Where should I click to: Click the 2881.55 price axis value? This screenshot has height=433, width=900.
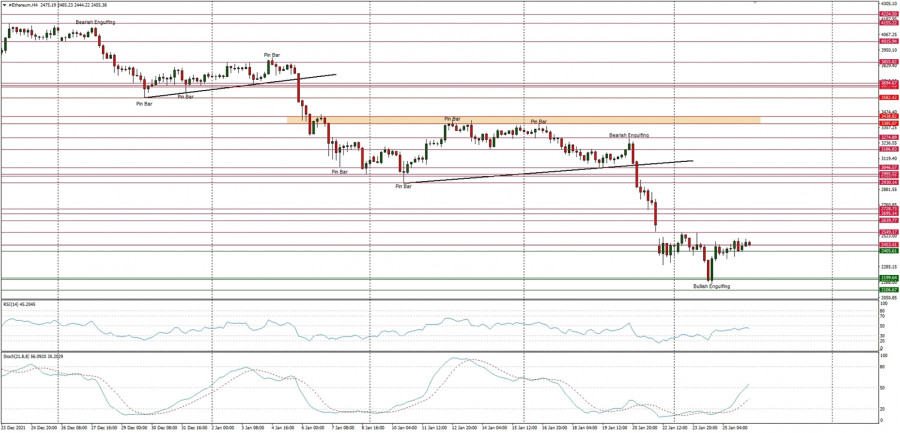(x=889, y=189)
